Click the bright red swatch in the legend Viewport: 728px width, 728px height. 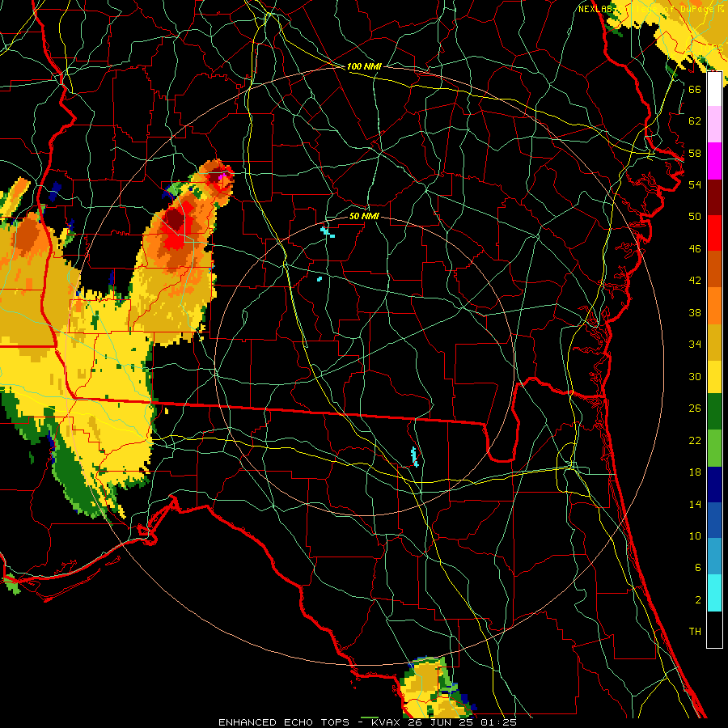(x=714, y=233)
